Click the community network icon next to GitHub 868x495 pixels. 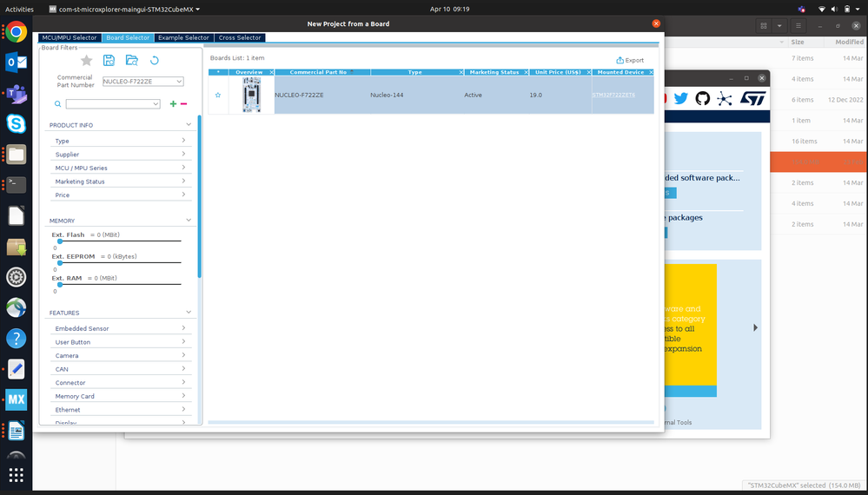(x=724, y=99)
